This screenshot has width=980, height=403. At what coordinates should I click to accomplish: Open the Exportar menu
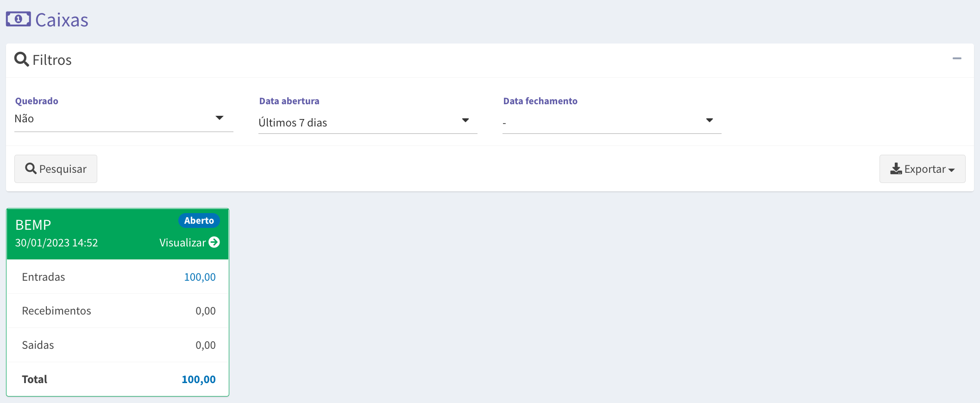(922, 169)
